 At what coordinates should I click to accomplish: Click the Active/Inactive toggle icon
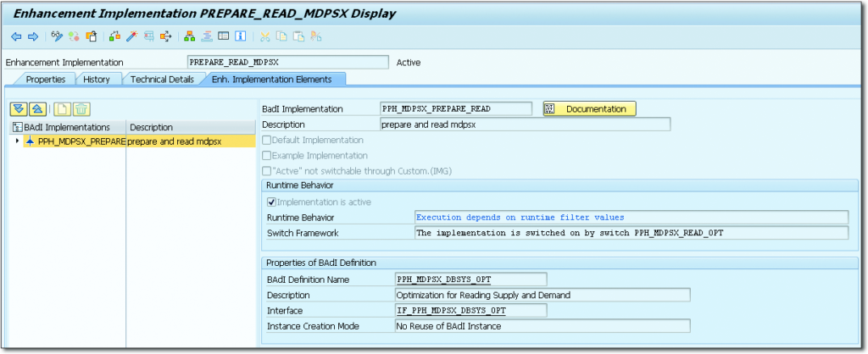pyautogui.click(x=75, y=36)
